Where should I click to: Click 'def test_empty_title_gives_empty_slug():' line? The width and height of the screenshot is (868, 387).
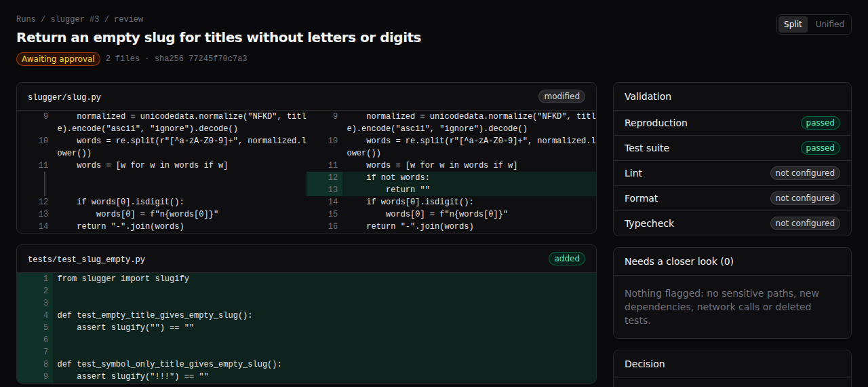click(307, 315)
